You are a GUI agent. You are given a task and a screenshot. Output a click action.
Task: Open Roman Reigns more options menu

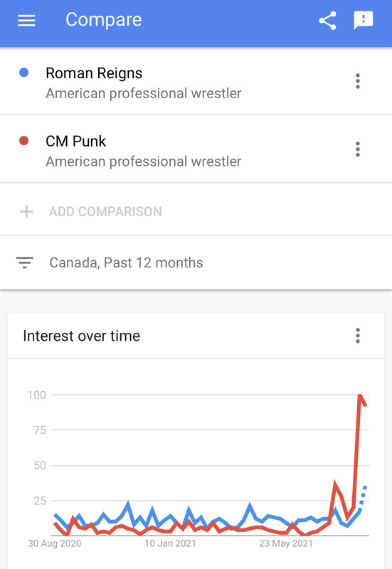(x=358, y=81)
